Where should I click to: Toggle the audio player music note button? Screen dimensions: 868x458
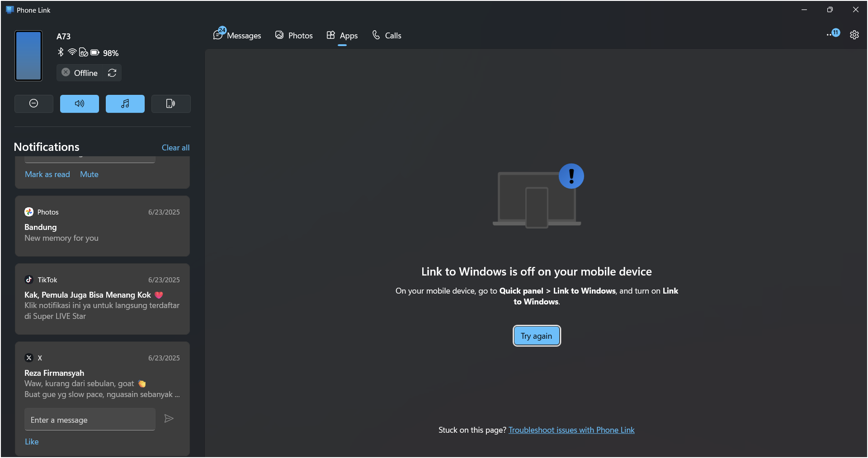tap(125, 103)
